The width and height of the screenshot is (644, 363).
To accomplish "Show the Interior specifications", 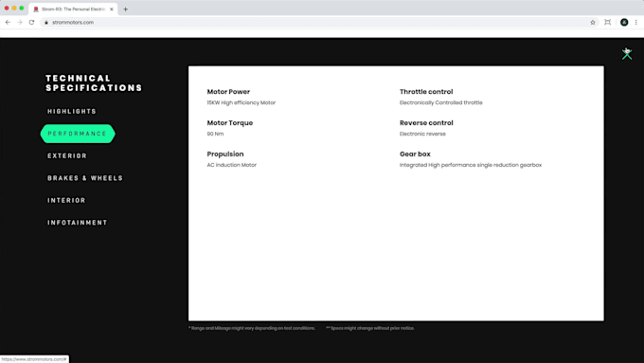I will tap(66, 200).
